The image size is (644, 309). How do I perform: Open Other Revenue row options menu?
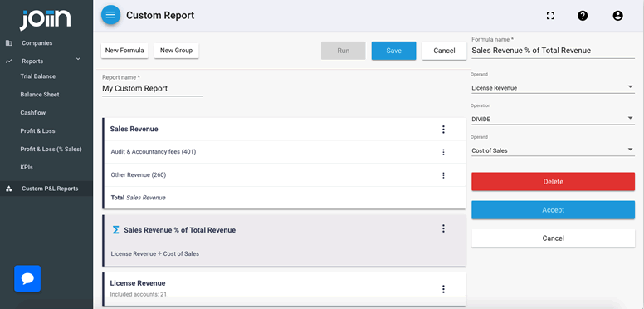pyautogui.click(x=443, y=175)
